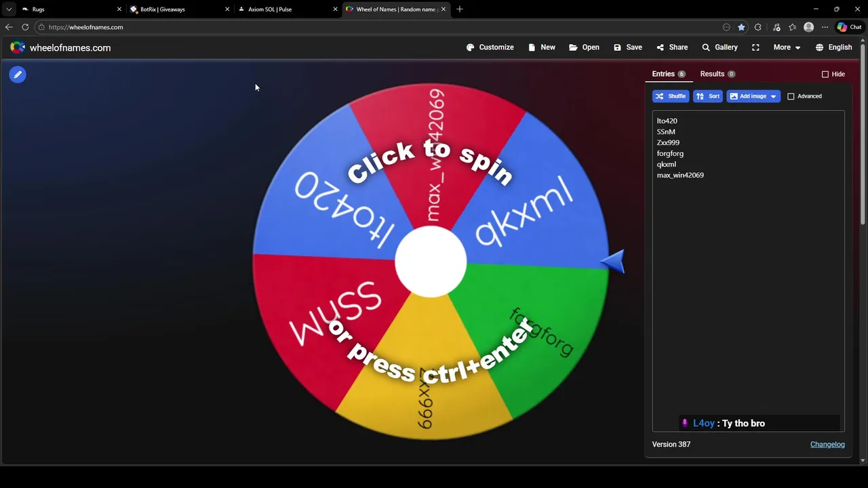The width and height of the screenshot is (868, 488).
Task: Close the Rugs browser tab
Action: [x=119, y=9]
